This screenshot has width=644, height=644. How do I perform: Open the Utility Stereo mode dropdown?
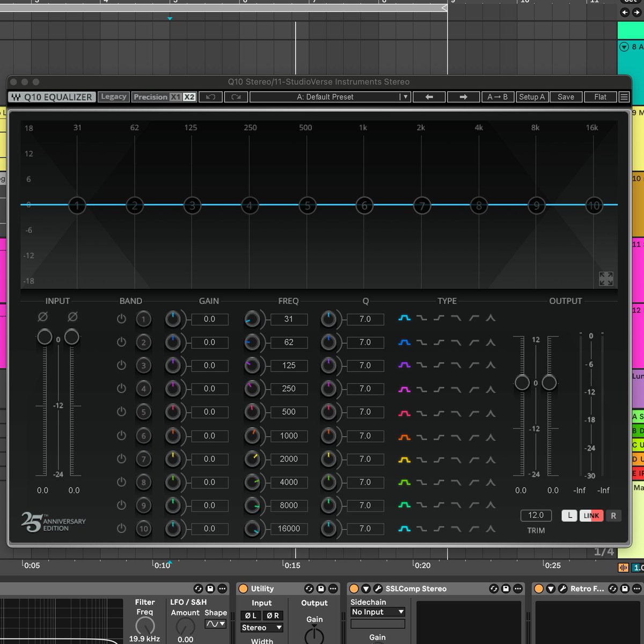tap(261, 627)
